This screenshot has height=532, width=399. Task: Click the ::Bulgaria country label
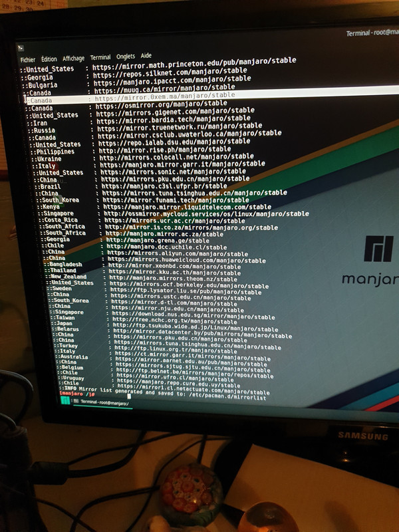click(39, 85)
